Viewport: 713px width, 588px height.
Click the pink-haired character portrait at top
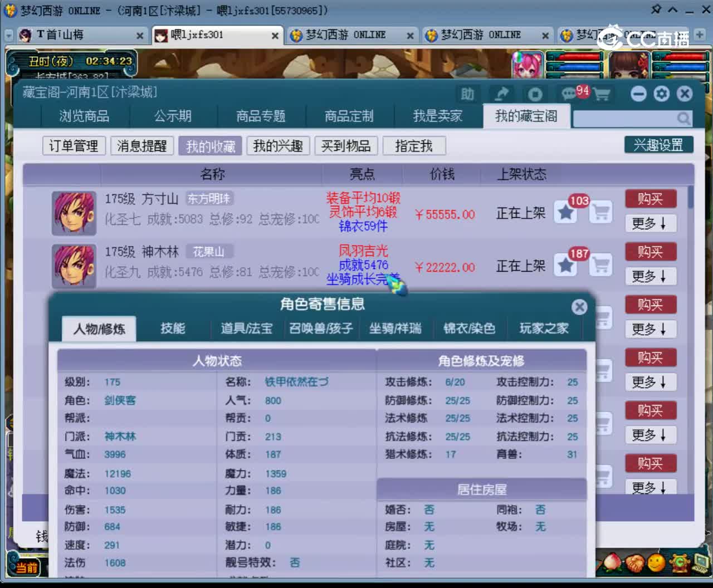click(528, 65)
